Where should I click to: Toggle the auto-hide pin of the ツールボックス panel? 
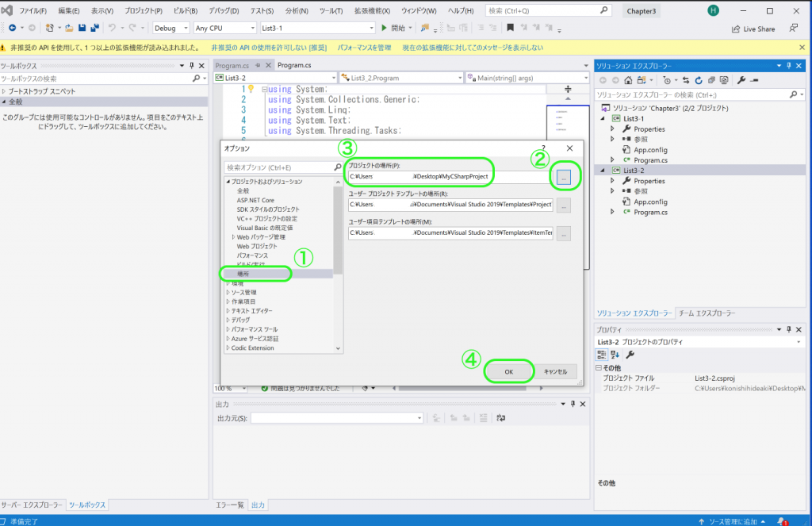[x=192, y=66]
